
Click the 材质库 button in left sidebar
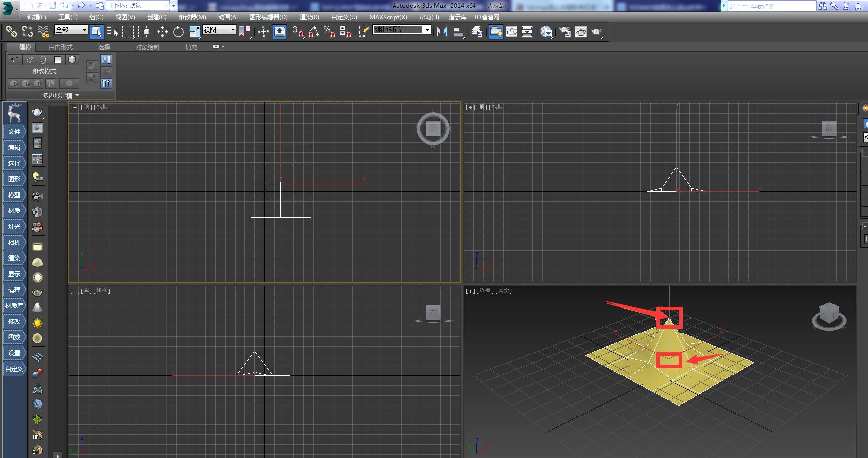tap(14, 306)
